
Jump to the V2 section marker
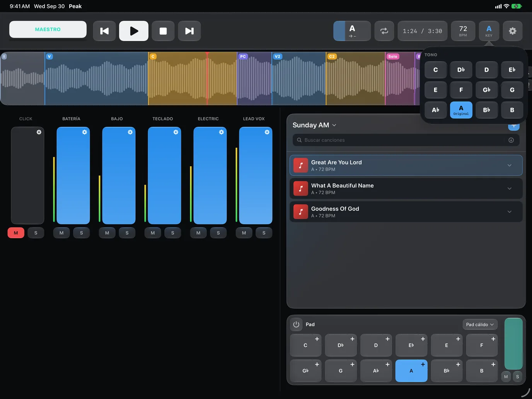pos(278,56)
